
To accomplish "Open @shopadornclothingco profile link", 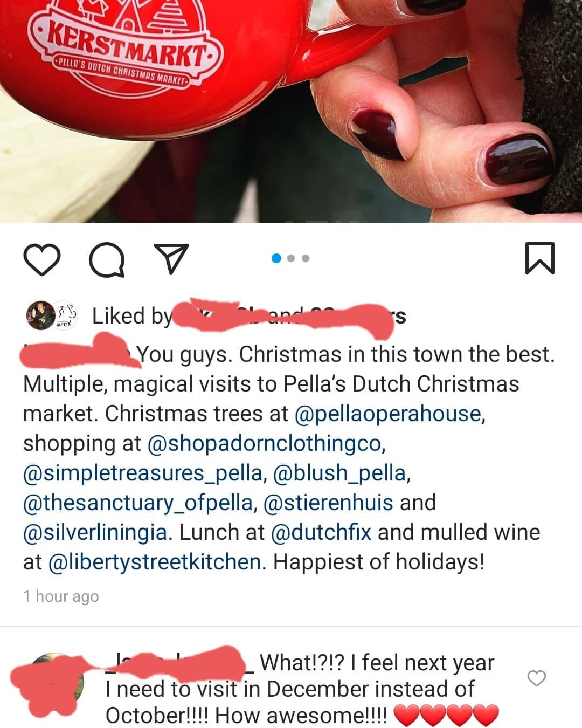I will coord(264,443).
